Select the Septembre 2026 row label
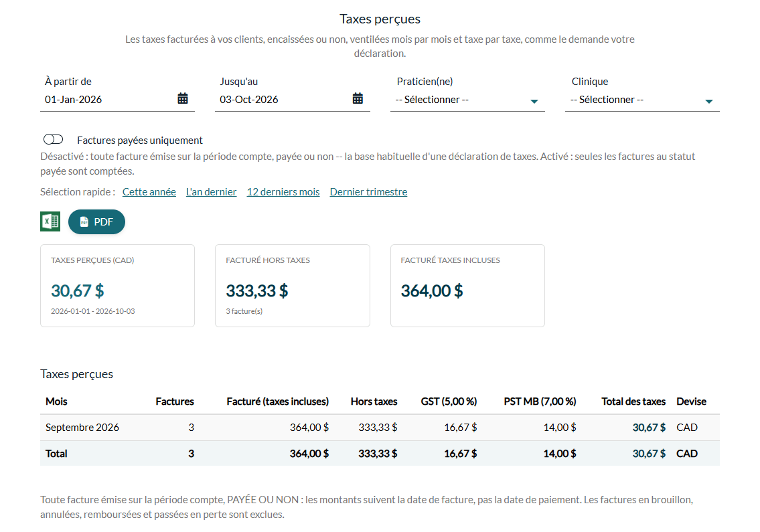Viewport: 760px width, 532px height. [82, 428]
